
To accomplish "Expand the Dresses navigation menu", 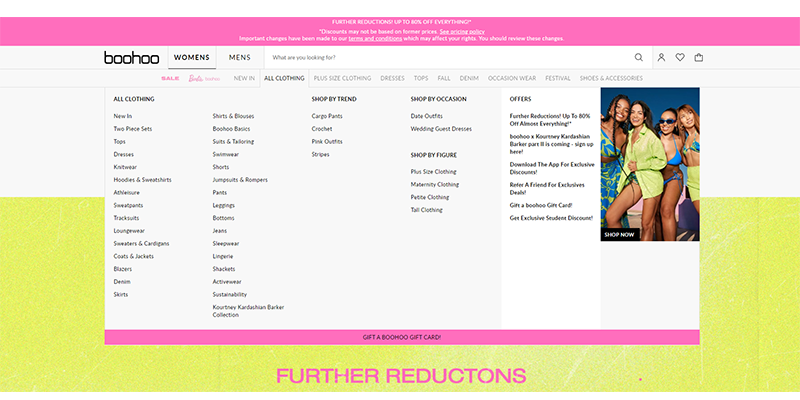I will (392, 78).
